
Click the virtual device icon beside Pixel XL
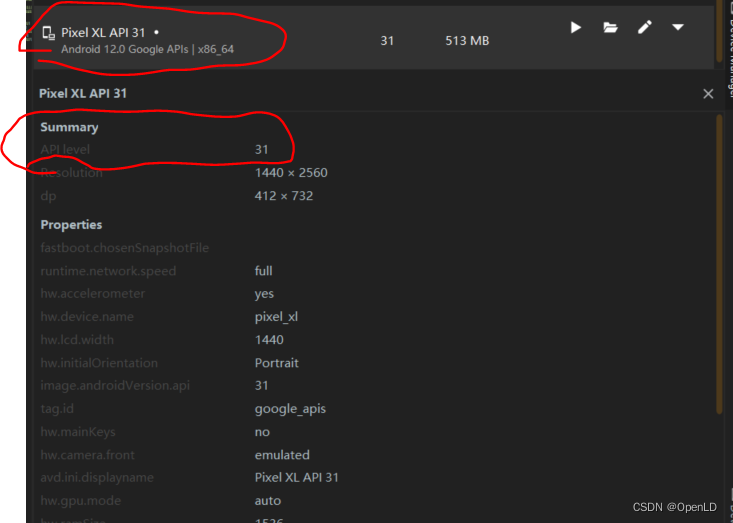click(x=48, y=33)
